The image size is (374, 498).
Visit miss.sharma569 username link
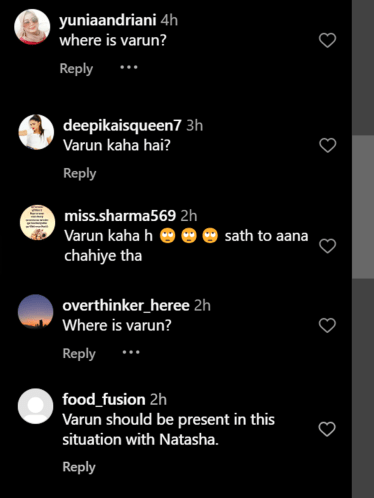click(x=120, y=216)
